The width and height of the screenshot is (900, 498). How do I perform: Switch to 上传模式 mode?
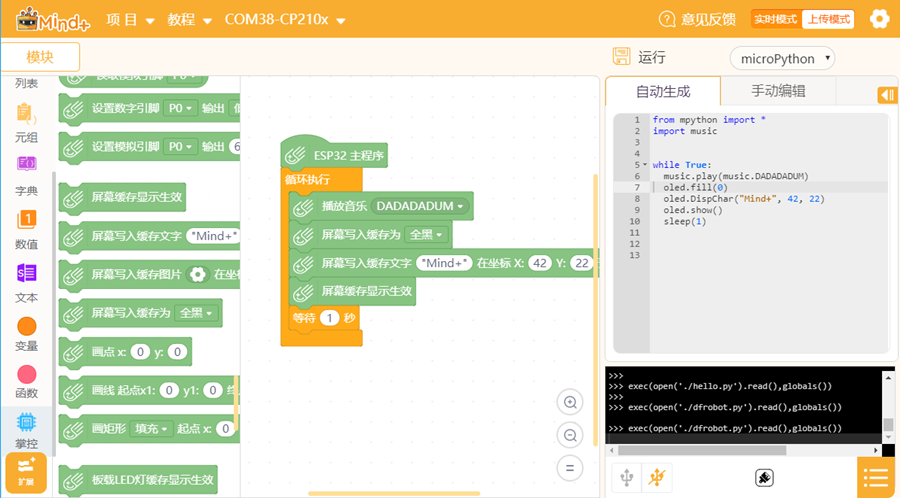point(828,19)
